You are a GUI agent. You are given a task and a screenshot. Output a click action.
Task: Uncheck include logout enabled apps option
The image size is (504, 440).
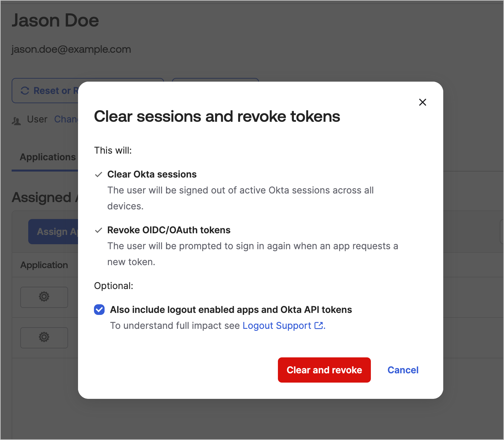[99, 310]
